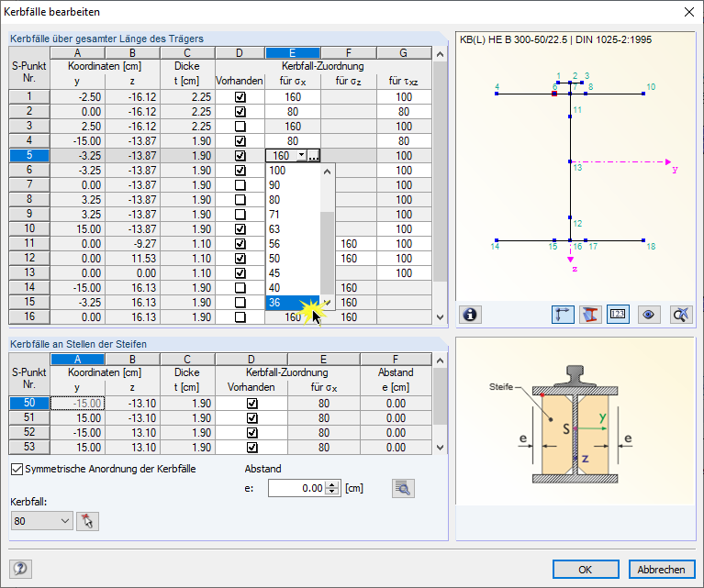The image size is (704, 588).
Task: Click stress point 13 in cross-section view
Action: [570, 161]
